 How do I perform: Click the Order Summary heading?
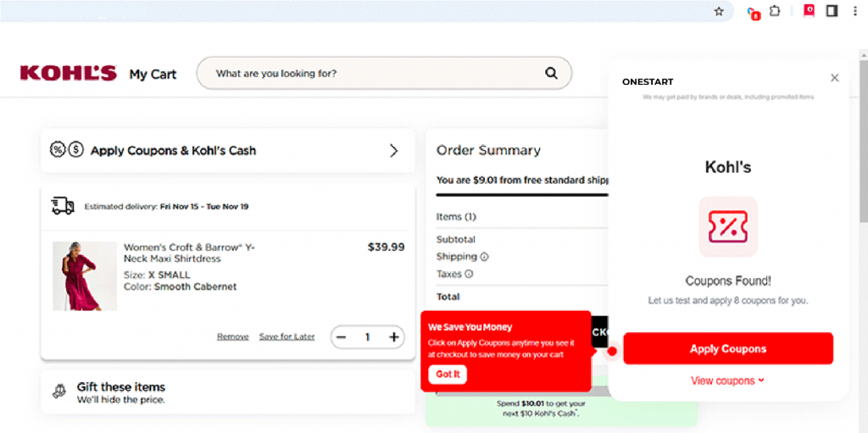tap(488, 151)
